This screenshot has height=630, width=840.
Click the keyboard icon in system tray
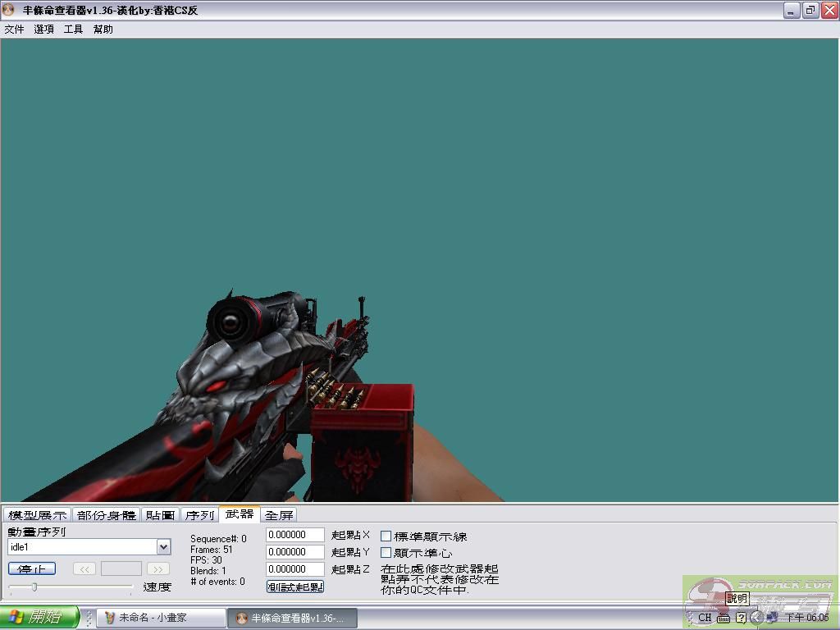click(723, 618)
